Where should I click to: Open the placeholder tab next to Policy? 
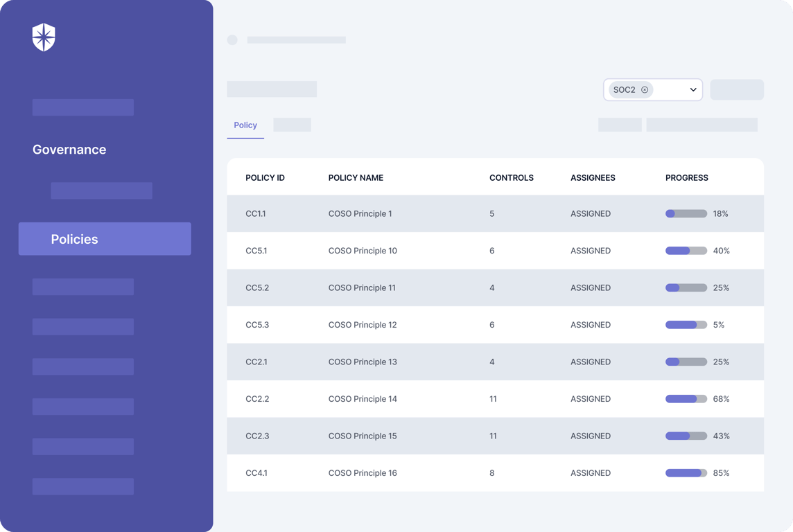click(x=292, y=125)
